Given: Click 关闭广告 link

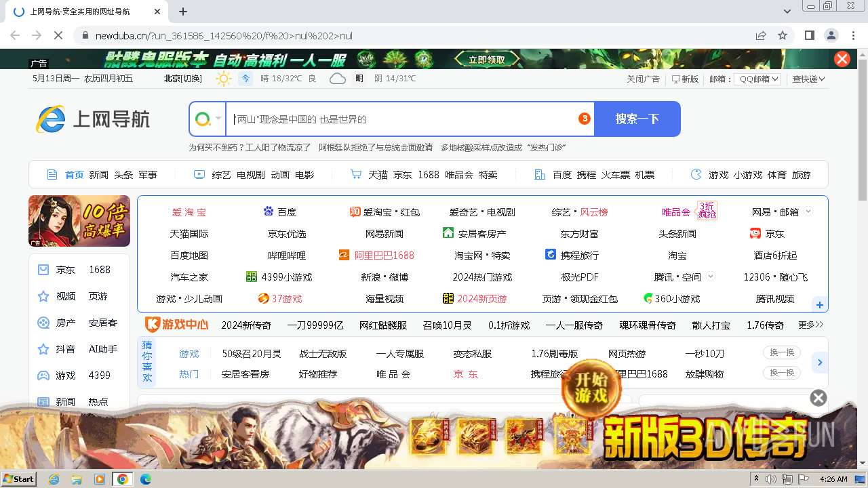Looking at the screenshot, I should point(643,79).
